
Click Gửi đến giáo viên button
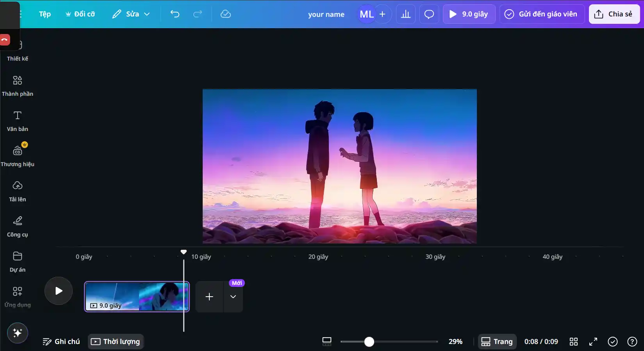pyautogui.click(x=542, y=14)
